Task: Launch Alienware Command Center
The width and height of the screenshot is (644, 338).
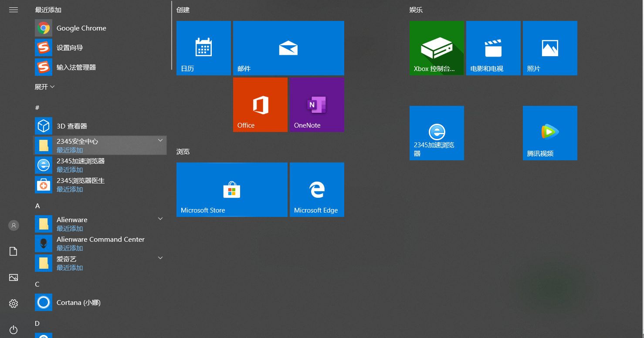Action: [100, 243]
